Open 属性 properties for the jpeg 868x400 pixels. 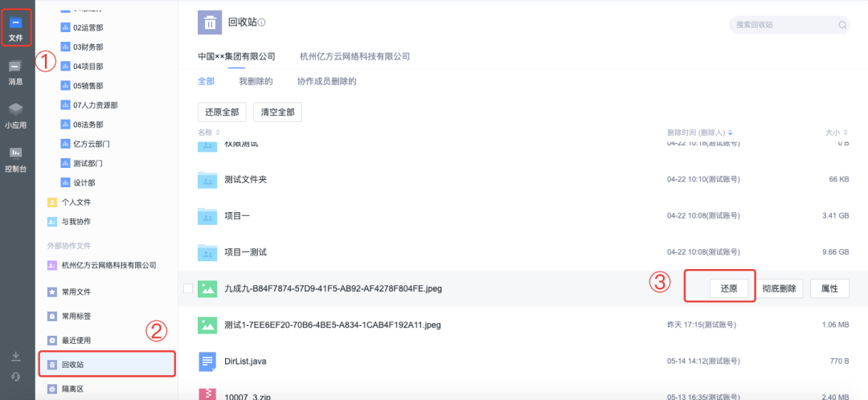pyautogui.click(x=829, y=288)
